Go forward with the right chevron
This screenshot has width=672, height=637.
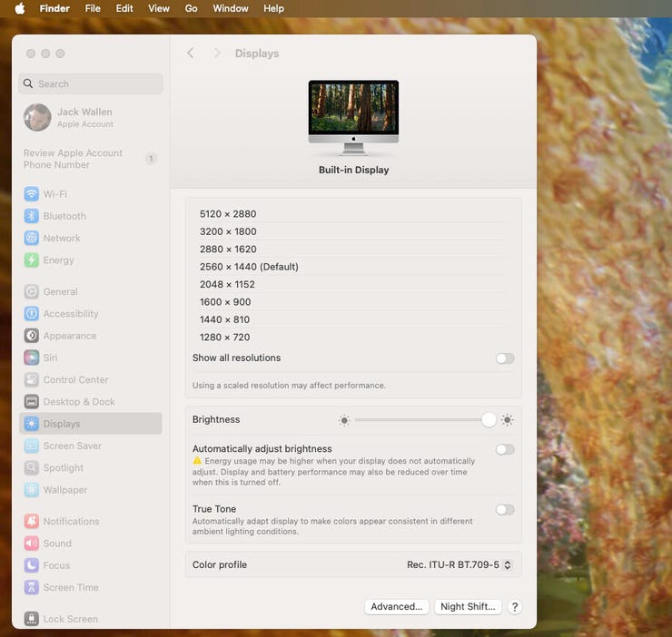[217, 54]
